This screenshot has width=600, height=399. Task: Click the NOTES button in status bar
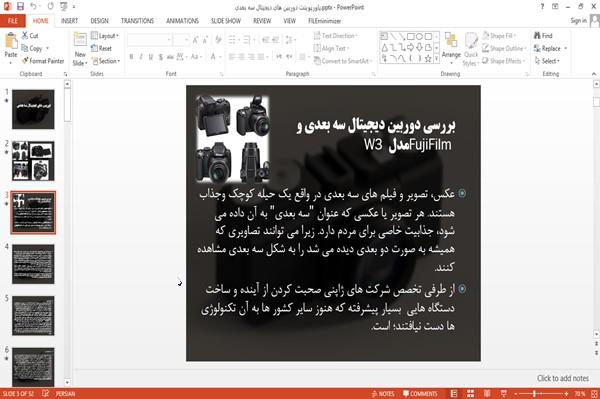(x=383, y=394)
